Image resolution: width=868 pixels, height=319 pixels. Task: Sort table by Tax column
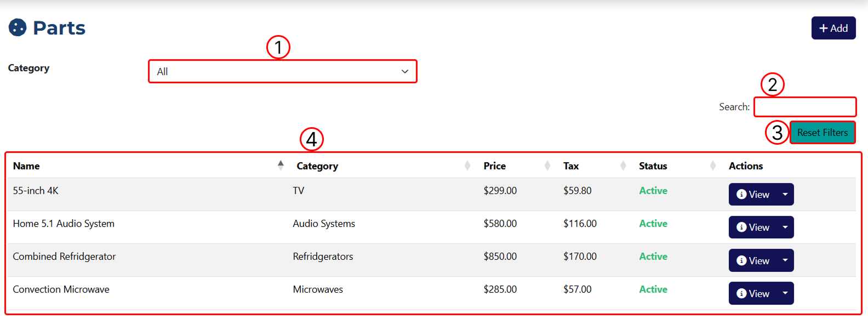tap(571, 166)
